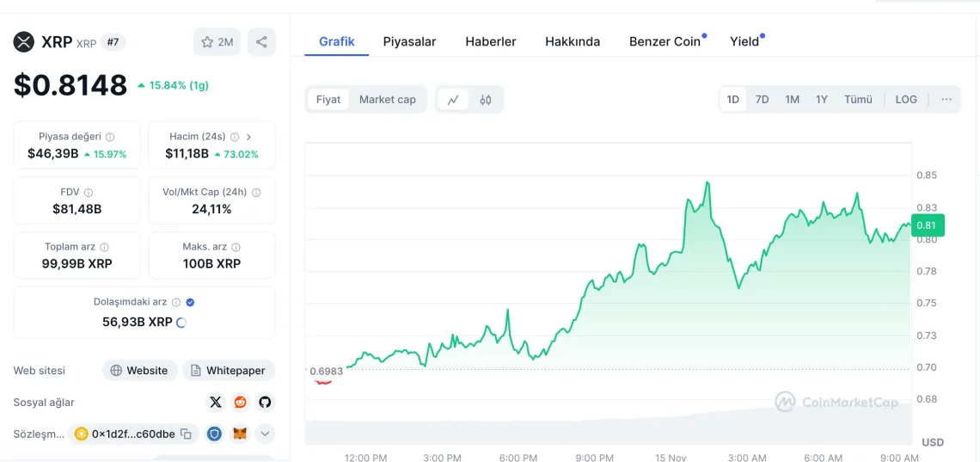Click the 15.84% (1g) change indicator
The width and height of the screenshot is (980, 462).
(x=173, y=86)
